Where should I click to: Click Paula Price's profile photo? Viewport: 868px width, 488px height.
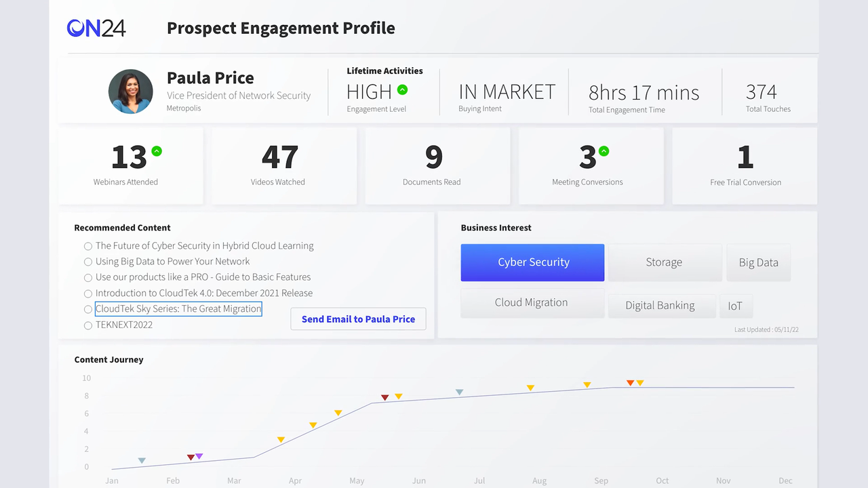pyautogui.click(x=131, y=91)
